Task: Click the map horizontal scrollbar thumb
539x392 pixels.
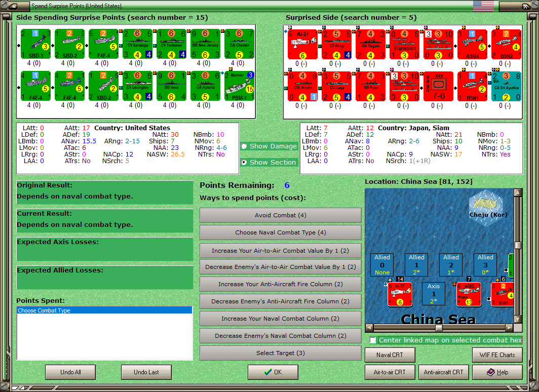Action: pos(439,328)
